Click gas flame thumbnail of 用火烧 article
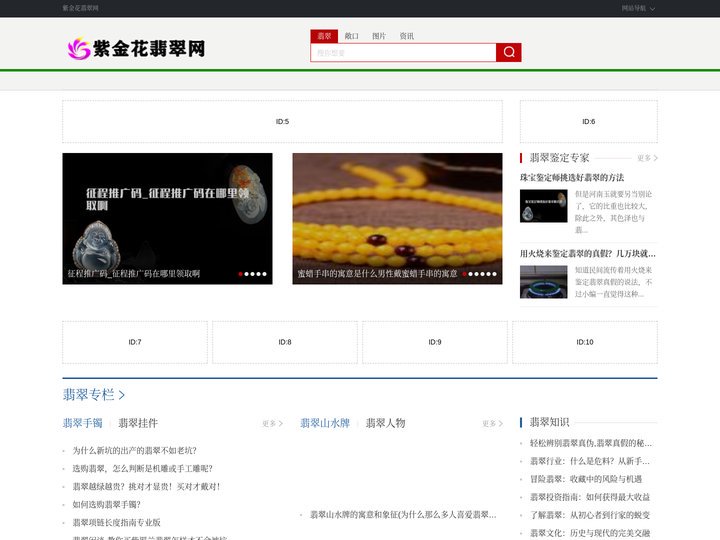 (x=544, y=282)
